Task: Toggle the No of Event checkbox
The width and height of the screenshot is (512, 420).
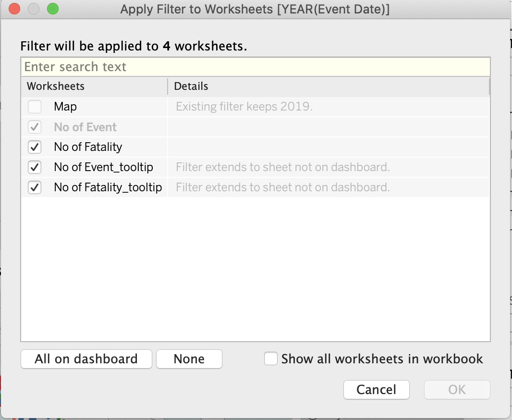Action: (x=35, y=127)
